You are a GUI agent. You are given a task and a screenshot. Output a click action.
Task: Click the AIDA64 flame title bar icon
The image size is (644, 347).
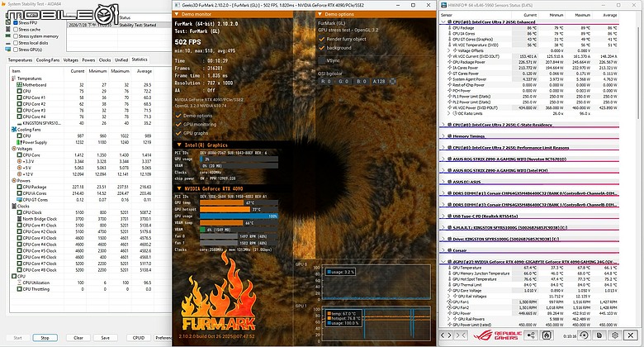click(x=3, y=4)
